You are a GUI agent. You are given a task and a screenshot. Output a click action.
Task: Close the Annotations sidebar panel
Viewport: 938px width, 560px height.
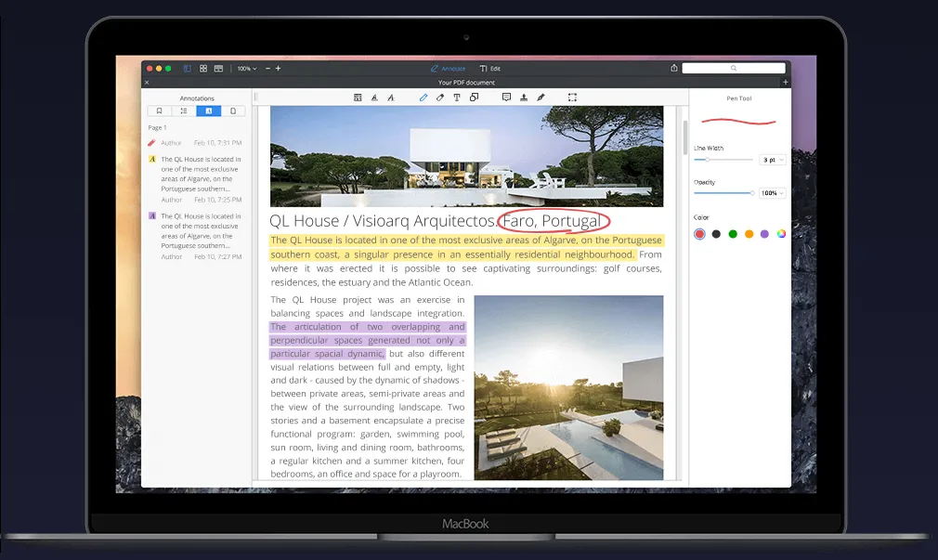[147, 82]
